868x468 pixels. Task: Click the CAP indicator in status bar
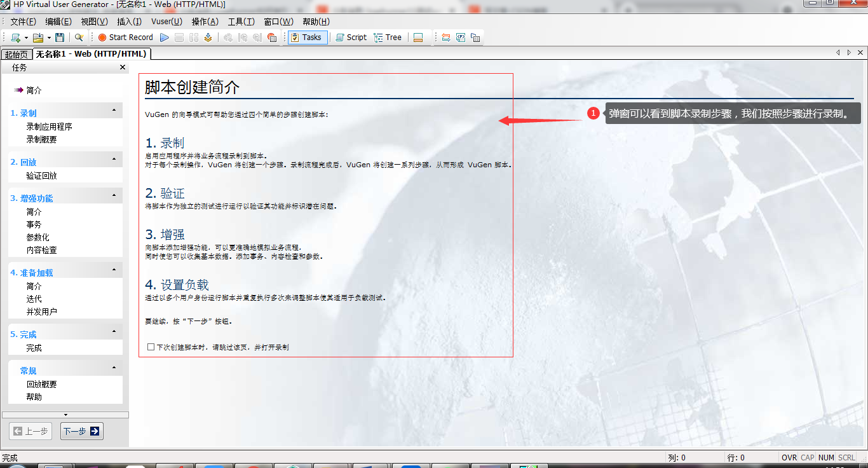(808, 458)
